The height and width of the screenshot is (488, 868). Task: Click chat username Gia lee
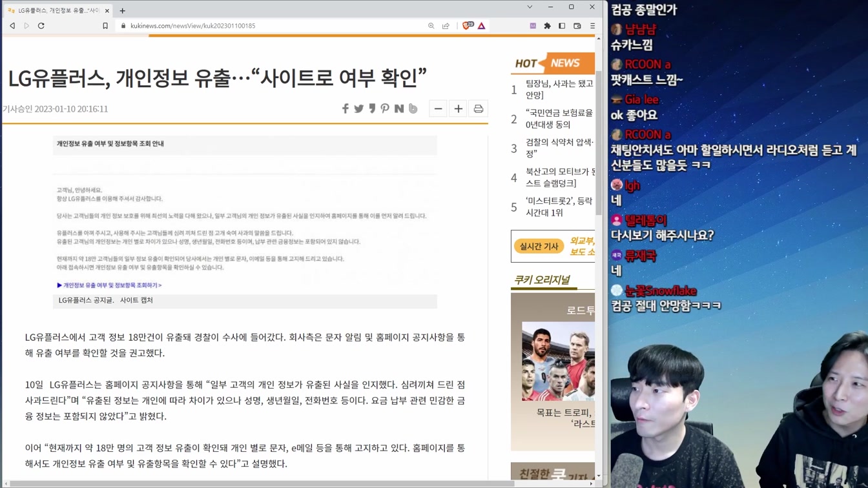click(642, 99)
